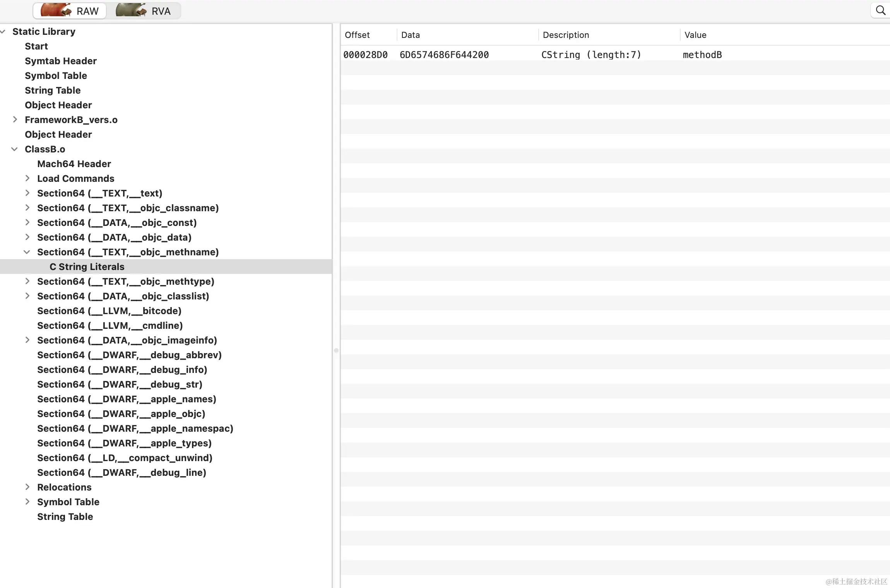The height and width of the screenshot is (588, 890).
Task: Select C String Literals item
Action: tap(87, 267)
